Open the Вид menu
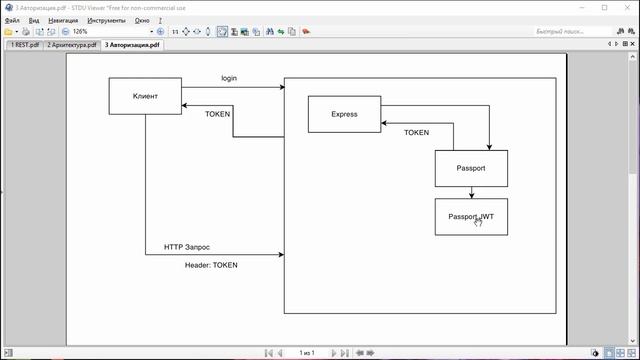This screenshot has height=360, width=640. click(x=34, y=20)
